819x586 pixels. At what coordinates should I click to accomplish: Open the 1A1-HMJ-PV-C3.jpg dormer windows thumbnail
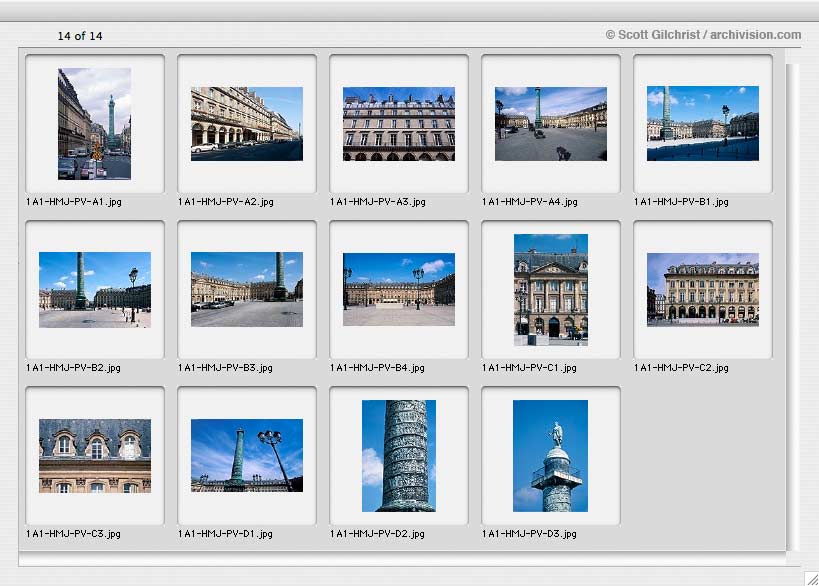pyautogui.click(x=95, y=456)
